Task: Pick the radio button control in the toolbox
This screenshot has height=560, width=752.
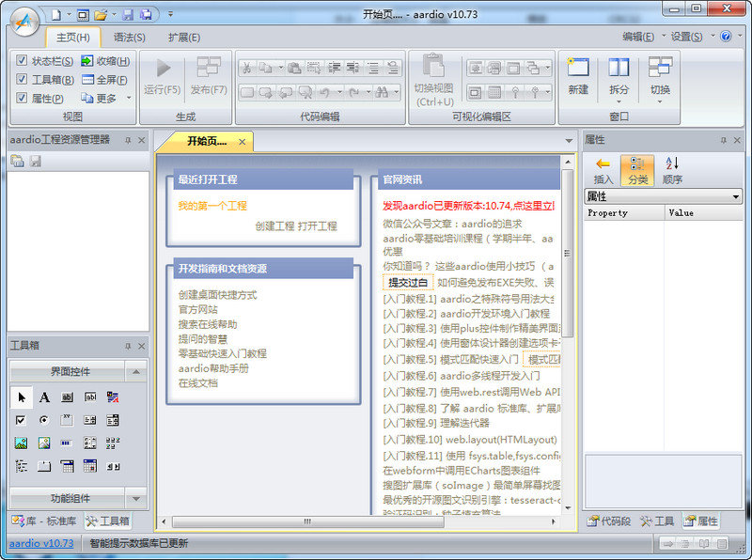Action: [x=44, y=420]
